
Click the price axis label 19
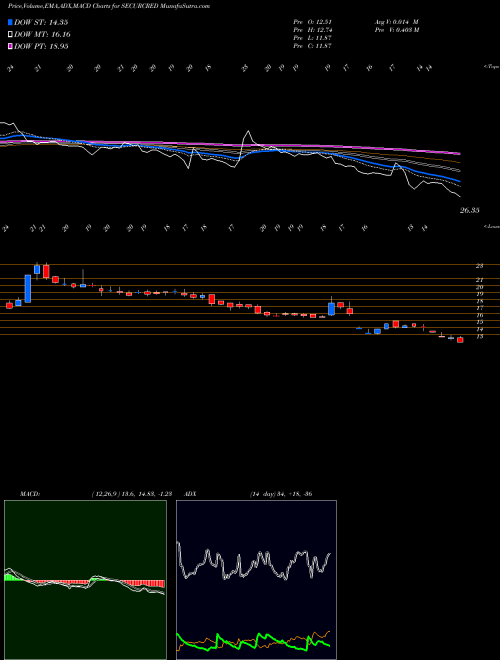coord(479,294)
